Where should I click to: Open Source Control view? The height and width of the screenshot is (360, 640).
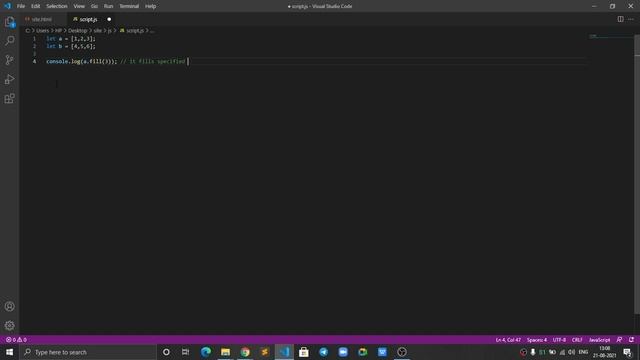[x=9, y=60]
